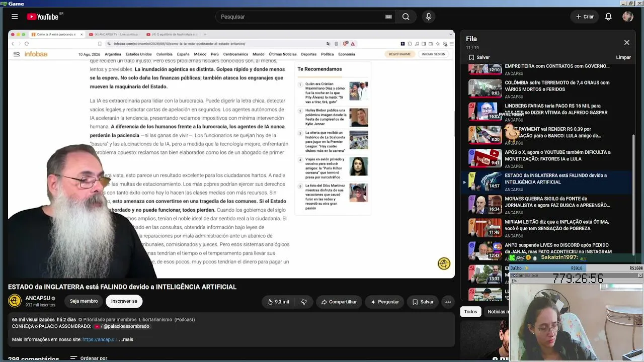Image resolution: width=644 pixels, height=362 pixels.
Task: Open the account avatar menu
Action: click(627, 17)
